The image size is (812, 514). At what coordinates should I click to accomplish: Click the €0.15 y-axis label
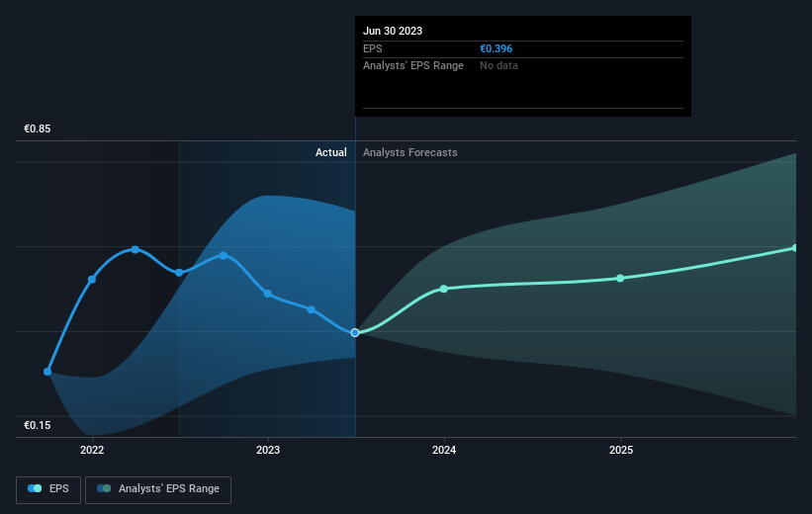coord(38,425)
